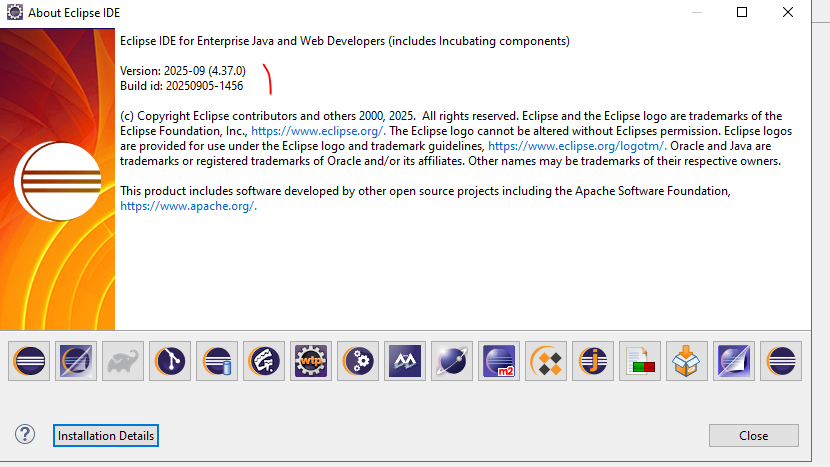Click the Eclipse logo splash image
The width and height of the screenshot is (830, 467).
(57, 179)
